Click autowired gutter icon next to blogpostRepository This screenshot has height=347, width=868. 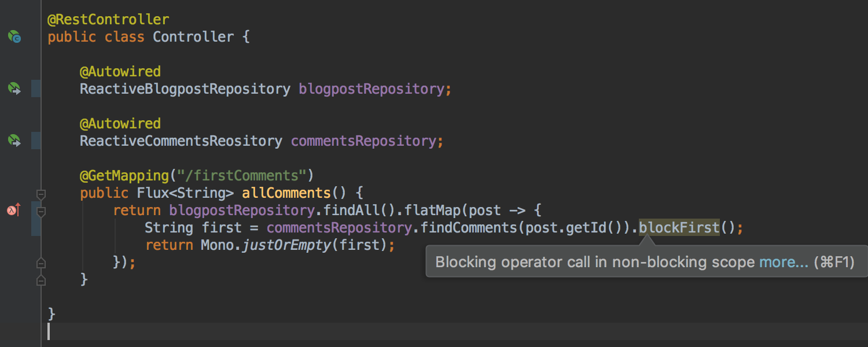[14, 89]
